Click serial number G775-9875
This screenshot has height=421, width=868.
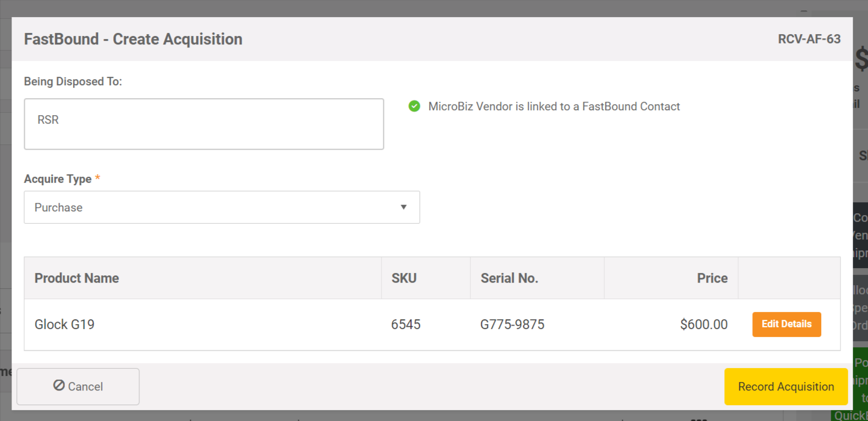click(513, 324)
